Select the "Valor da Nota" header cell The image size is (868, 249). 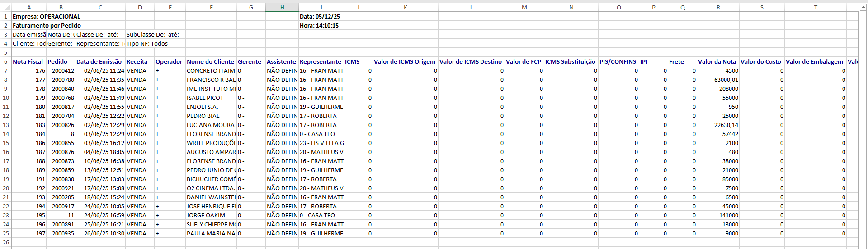click(717, 61)
